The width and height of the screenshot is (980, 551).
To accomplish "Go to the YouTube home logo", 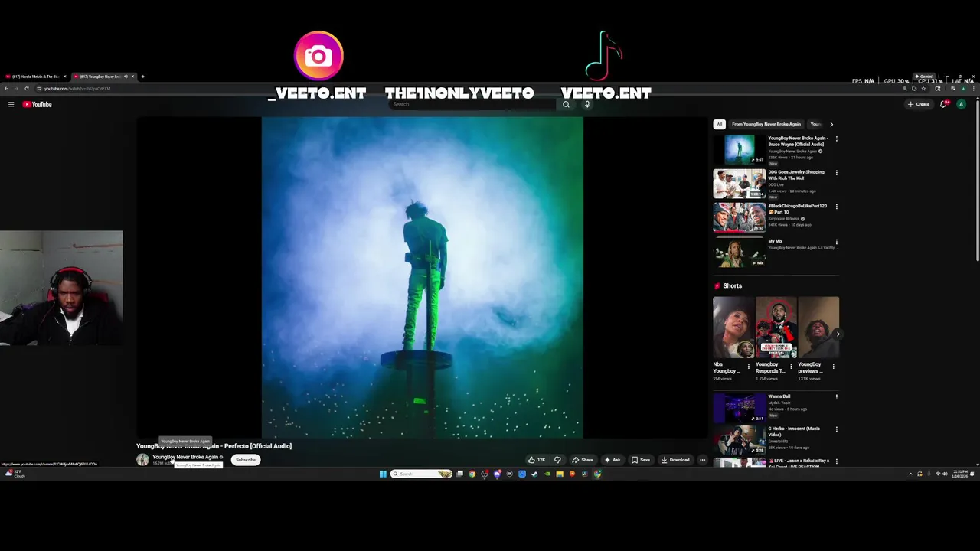I will click(x=37, y=104).
